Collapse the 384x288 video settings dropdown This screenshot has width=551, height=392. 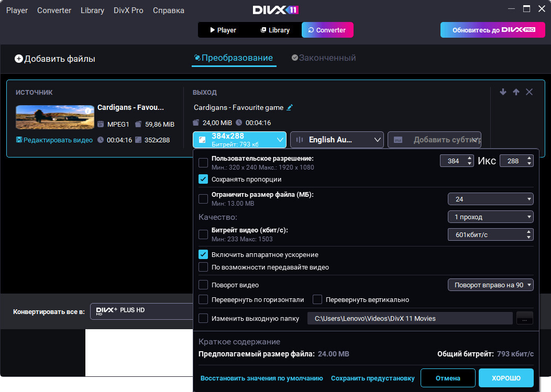pyautogui.click(x=280, y=140)
